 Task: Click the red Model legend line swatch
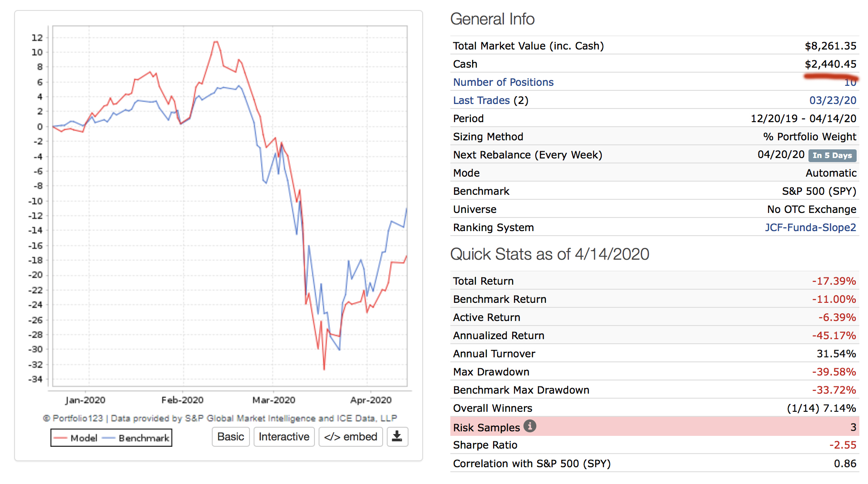pos(60,438)
